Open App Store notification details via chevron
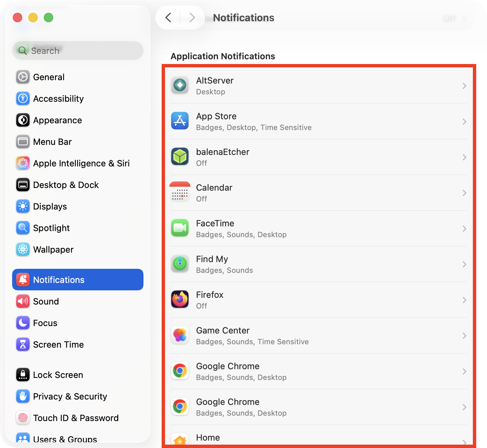Image resolution: width=487 pixels, height=448 pixels. click(464, 121)
